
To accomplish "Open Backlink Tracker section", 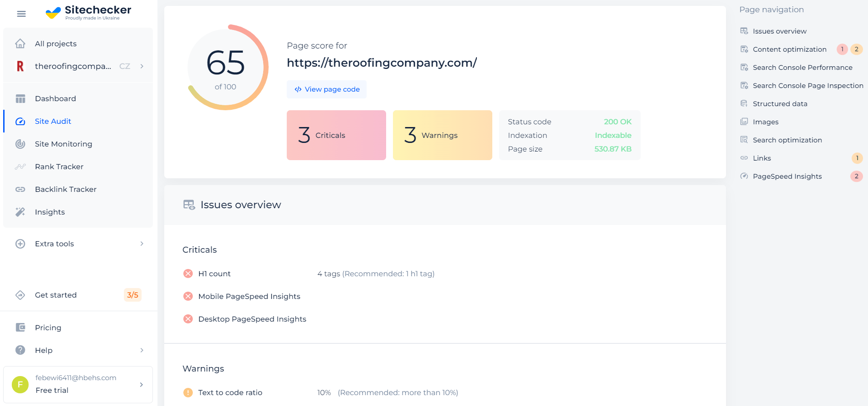I will tap(78, 189).
